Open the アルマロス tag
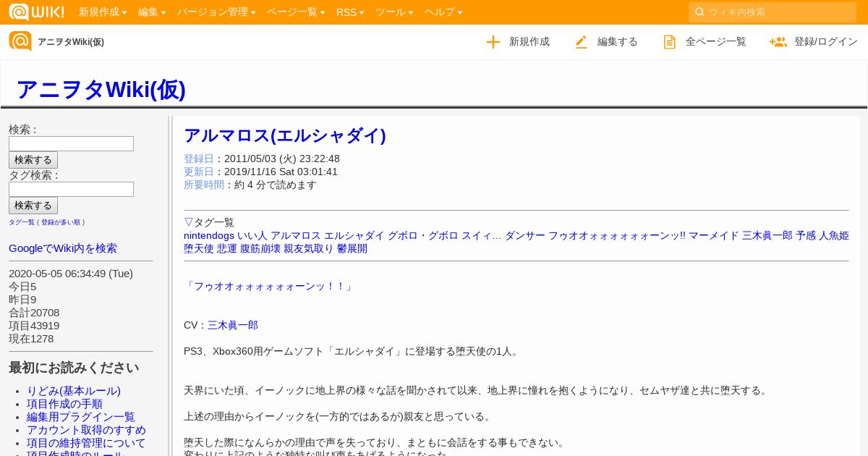Image resolution: width=868 pixels, height=456 pixels. pyautogui.click(x=296, y=235)
